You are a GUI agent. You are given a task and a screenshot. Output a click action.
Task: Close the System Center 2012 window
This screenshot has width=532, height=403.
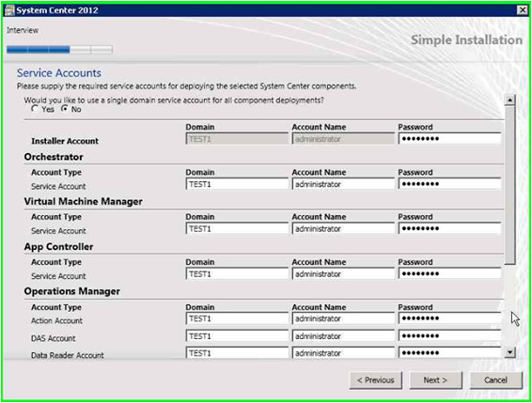[x=523, y=10]
